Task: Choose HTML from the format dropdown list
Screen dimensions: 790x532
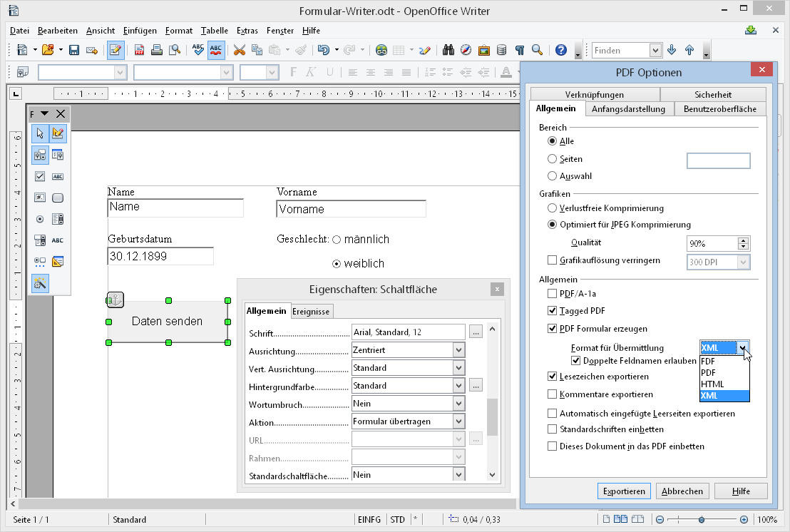Action: pos(713,384)
